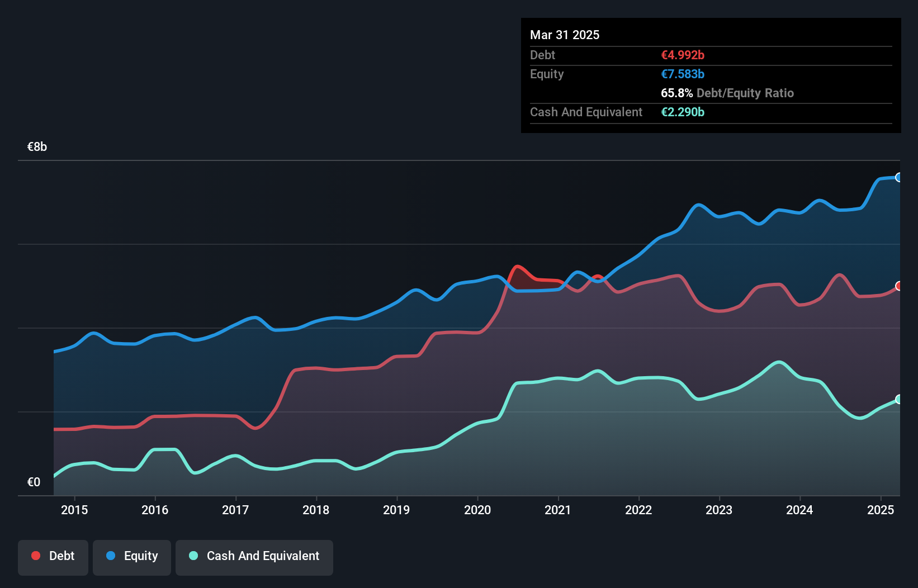Click the €0 y-axis label

(x=34, y=482)
